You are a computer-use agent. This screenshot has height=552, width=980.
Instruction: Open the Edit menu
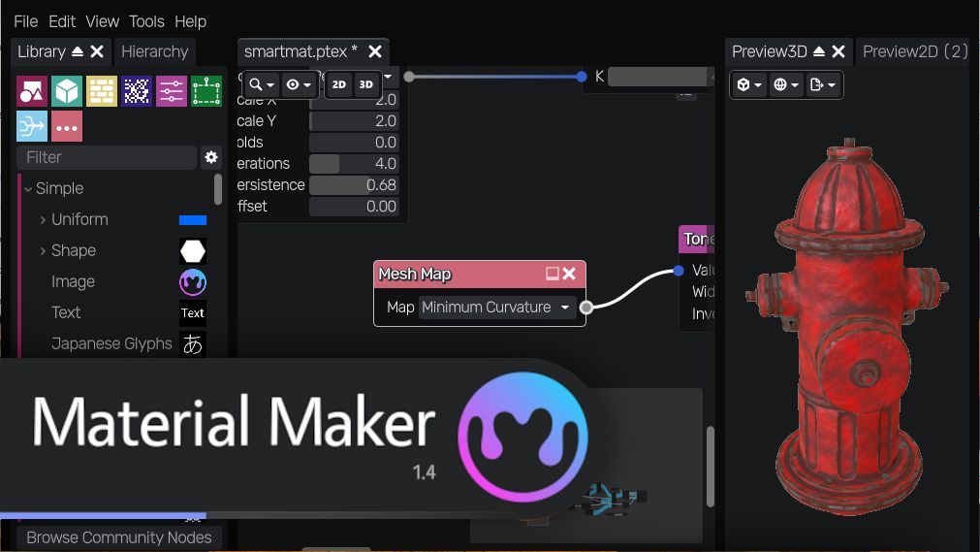coord(62,21)
